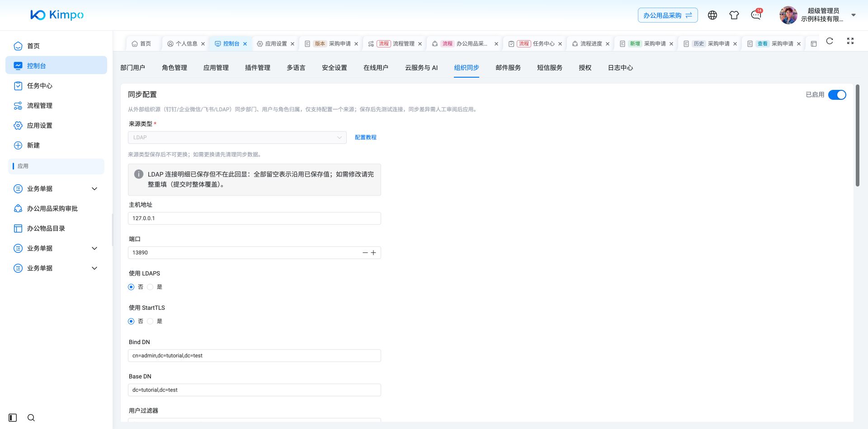Increase the 端口 value with plus

373,252
